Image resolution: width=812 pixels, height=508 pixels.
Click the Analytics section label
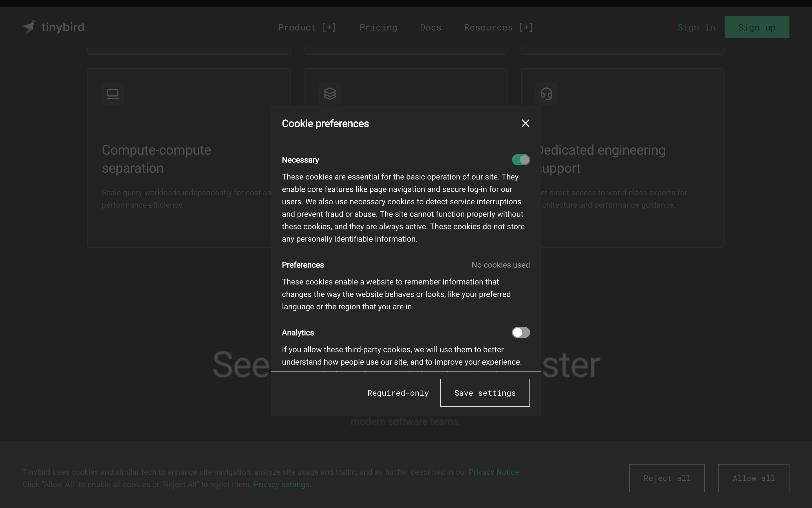click(298, 333)
